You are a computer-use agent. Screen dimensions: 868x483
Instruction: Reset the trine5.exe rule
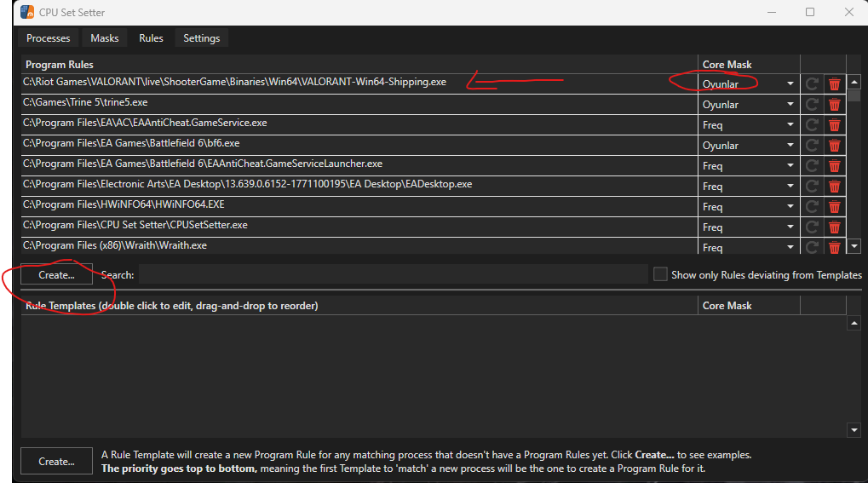[x=812, y=105]
